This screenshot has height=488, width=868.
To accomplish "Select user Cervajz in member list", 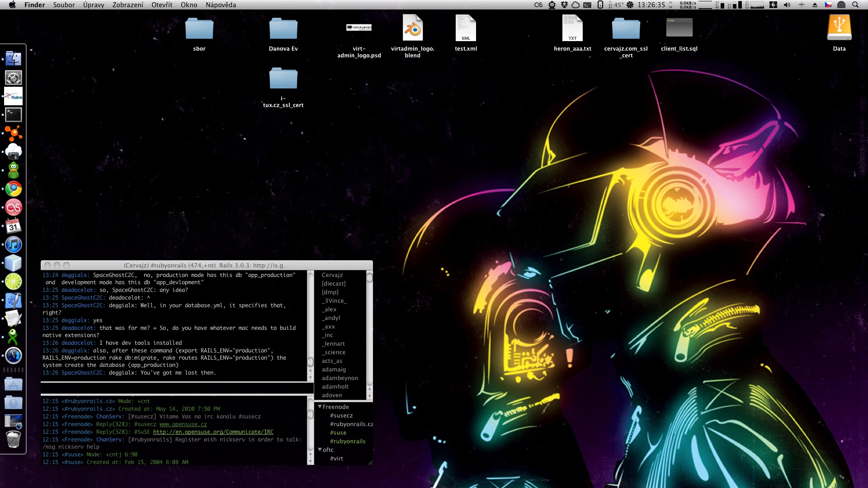I will 332,275.
